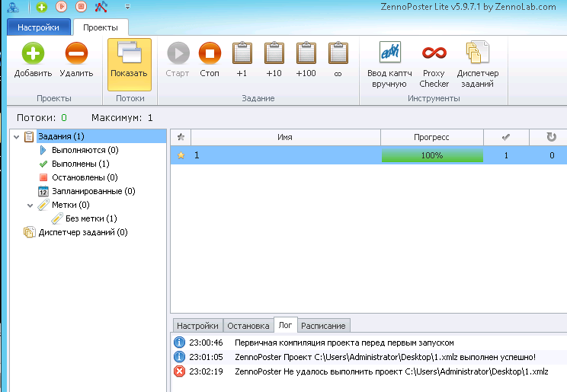567x392 pixels.
Task: Sort by the Имя column header
Action: pyautogui.click(x=285, y=137)
